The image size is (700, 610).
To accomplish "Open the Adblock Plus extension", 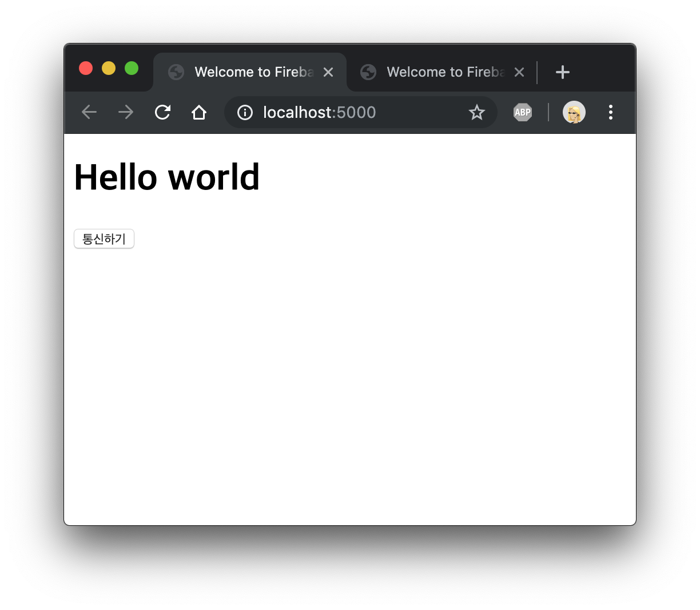I will [x=523, y=112].
